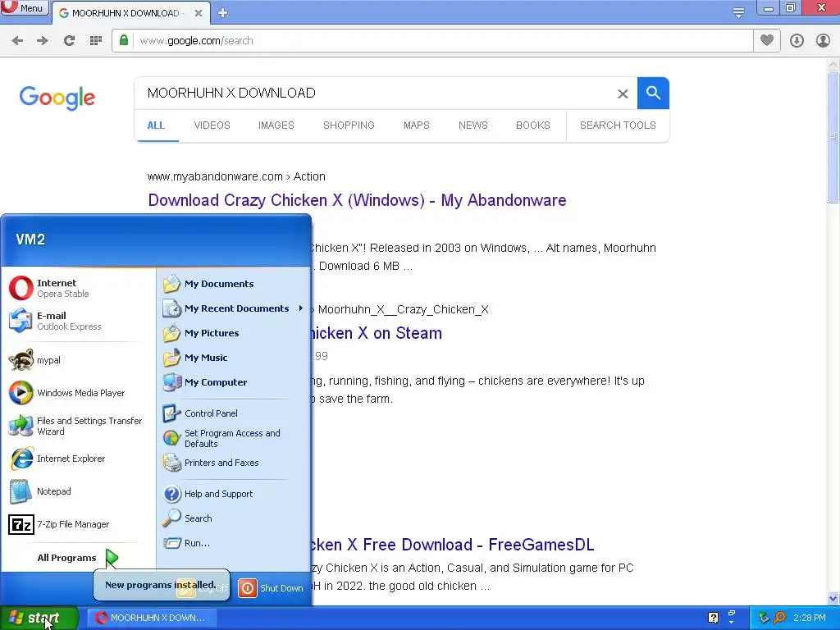The width and height of the screenshot is (840, 630).
Task: Launch Internet Opera Stable from Start menu
Action: [79, 288]
